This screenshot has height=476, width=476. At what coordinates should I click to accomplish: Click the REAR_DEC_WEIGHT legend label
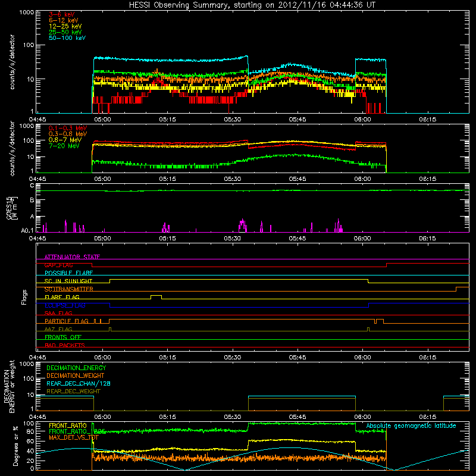[73, 392]
